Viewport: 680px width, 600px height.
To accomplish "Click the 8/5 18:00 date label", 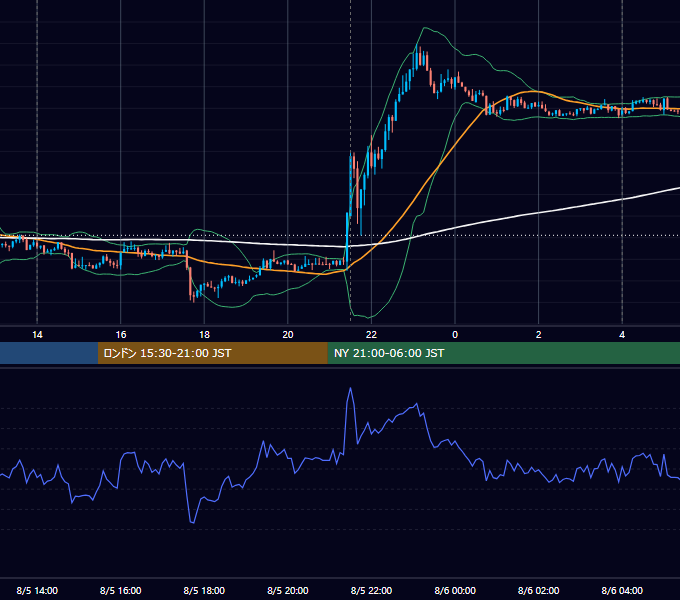I will 204,590.
